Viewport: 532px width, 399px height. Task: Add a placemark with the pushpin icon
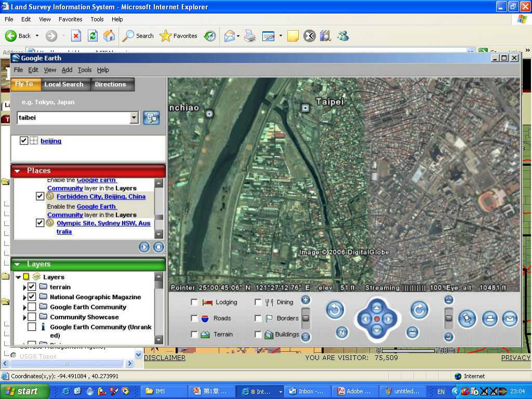tap(467, 318)
